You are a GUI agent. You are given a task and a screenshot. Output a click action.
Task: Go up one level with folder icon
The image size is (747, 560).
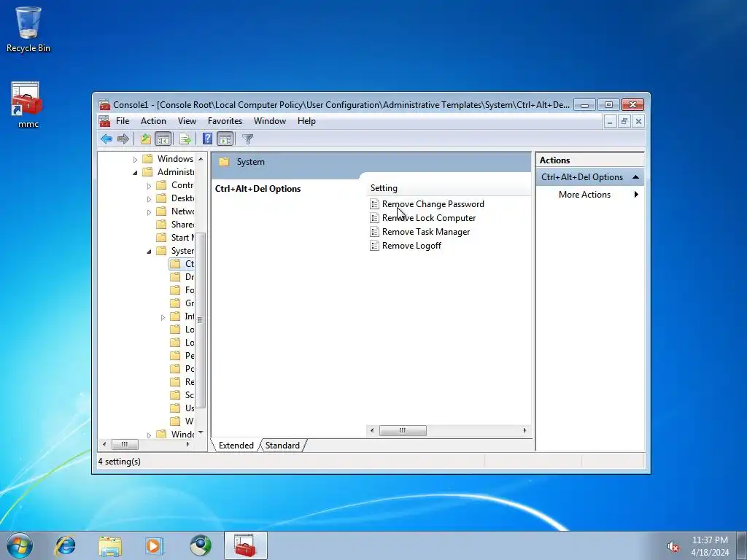(145, 139)
